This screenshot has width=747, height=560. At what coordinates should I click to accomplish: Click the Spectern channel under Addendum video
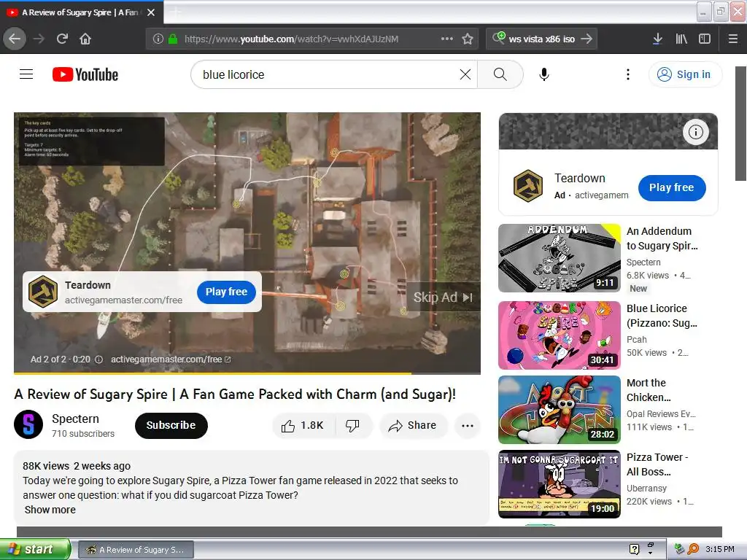643,262
